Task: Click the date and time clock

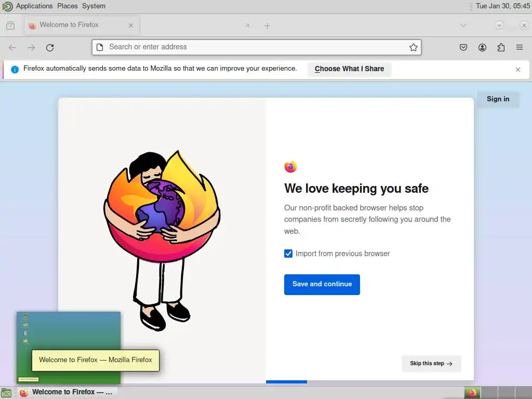Action: (502, 6)
